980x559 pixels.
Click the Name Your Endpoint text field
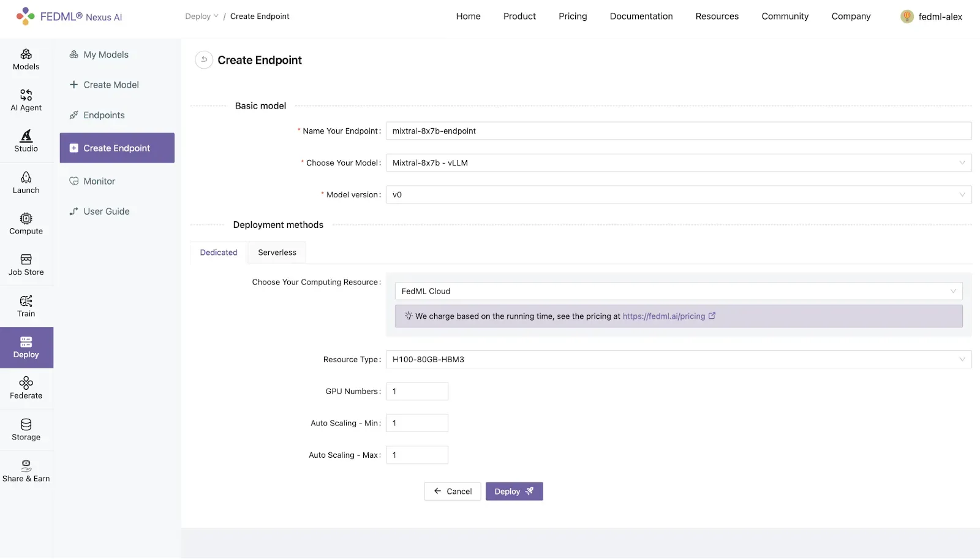pyautogui.click(x=679, y=131)
